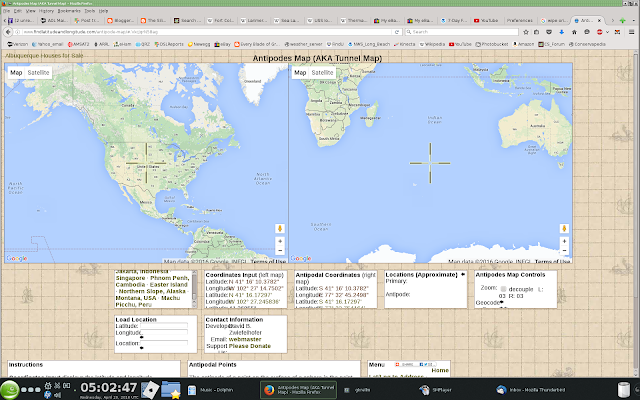Screen dimensions: 640x400
Task: Zoom out on the left map
Action: [280, 251]
